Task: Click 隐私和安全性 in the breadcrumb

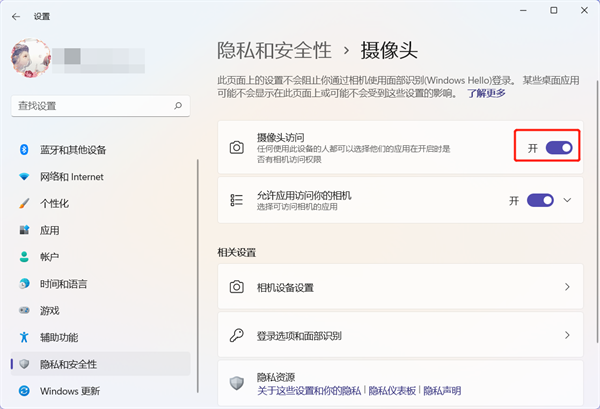Action: (x=274, y=49)
